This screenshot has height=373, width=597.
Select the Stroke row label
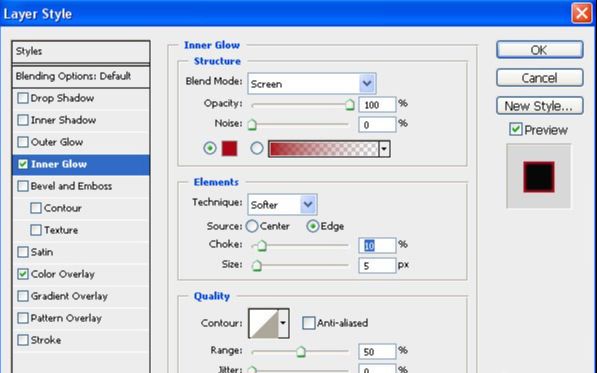point(46,340)
